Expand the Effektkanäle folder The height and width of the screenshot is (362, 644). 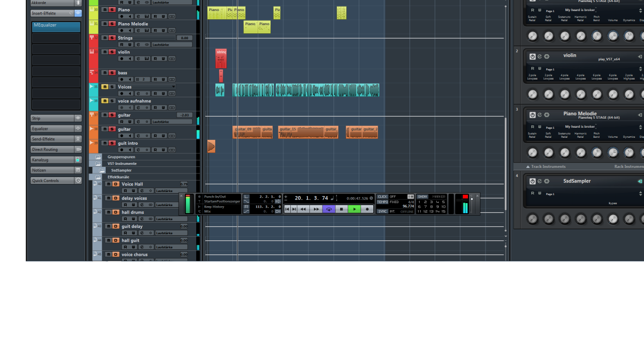click(98, 177)
